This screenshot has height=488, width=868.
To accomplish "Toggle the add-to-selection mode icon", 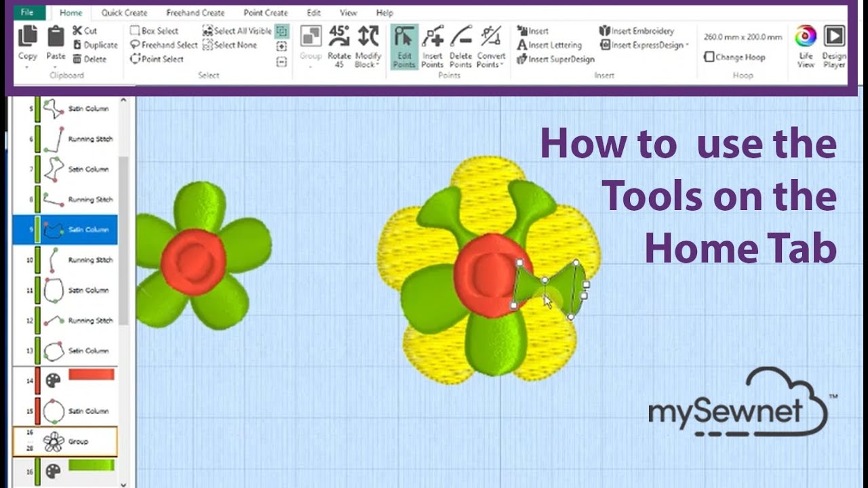I will 282,46.
